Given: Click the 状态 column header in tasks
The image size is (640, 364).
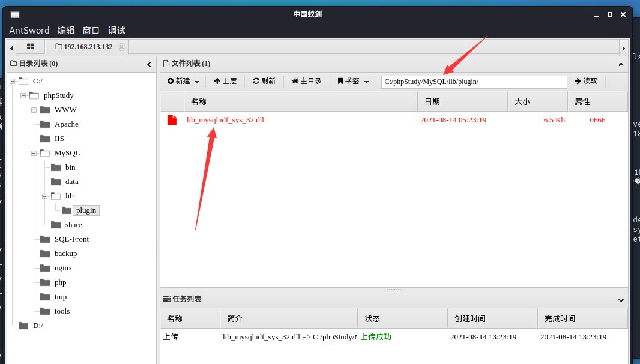Looking at the screenshot, I should tap(402, 318).
